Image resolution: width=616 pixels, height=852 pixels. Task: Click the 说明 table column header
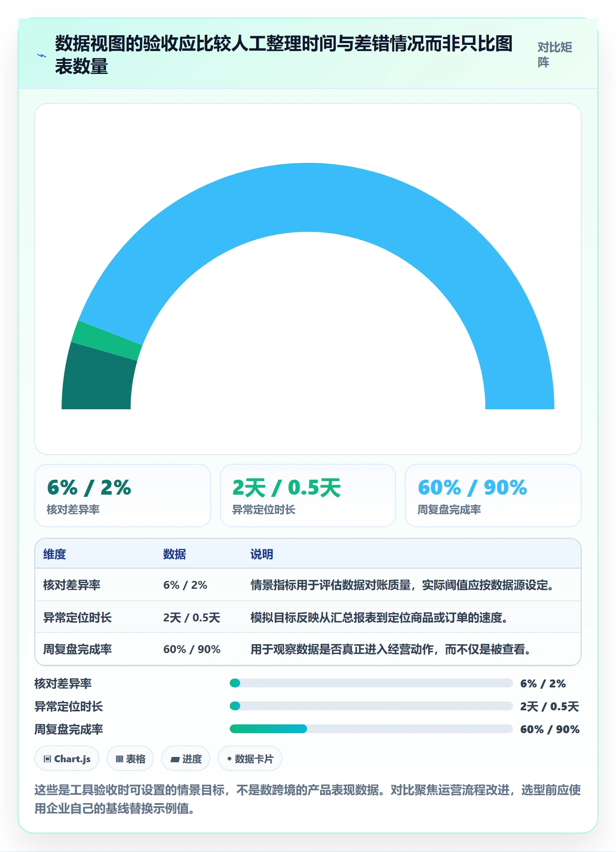pos(262,554)
